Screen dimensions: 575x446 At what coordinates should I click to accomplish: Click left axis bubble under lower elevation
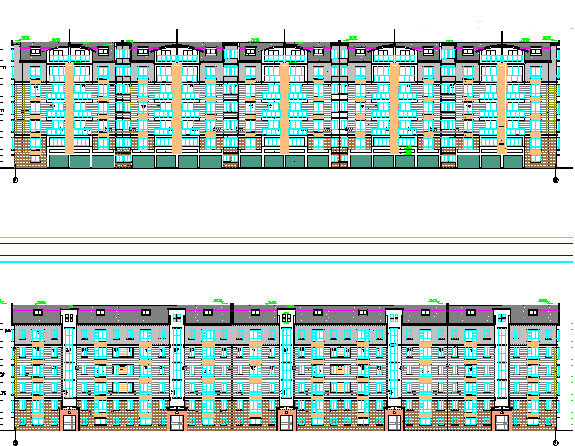coord(15,443)
